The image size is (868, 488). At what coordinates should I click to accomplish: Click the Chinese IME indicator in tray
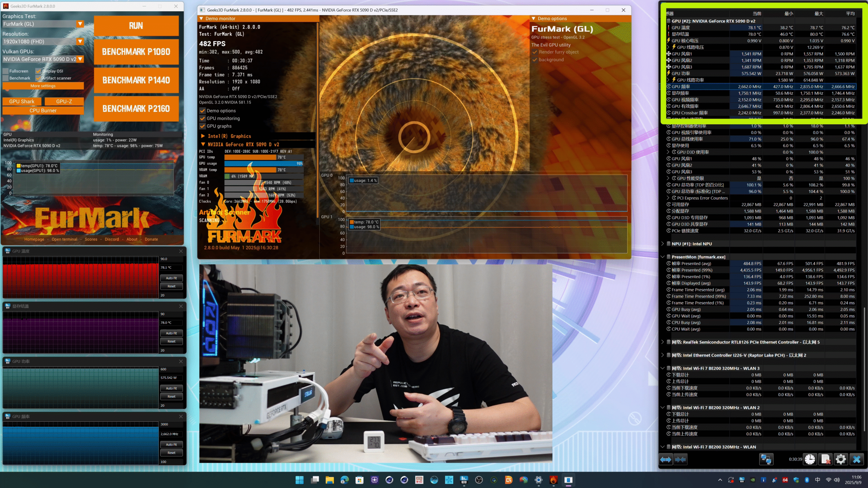(817, 480)
